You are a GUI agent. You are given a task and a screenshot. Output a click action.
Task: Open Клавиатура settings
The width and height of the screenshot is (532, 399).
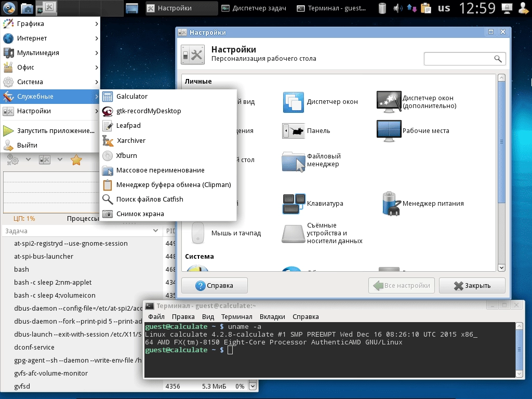coord(313,204)
